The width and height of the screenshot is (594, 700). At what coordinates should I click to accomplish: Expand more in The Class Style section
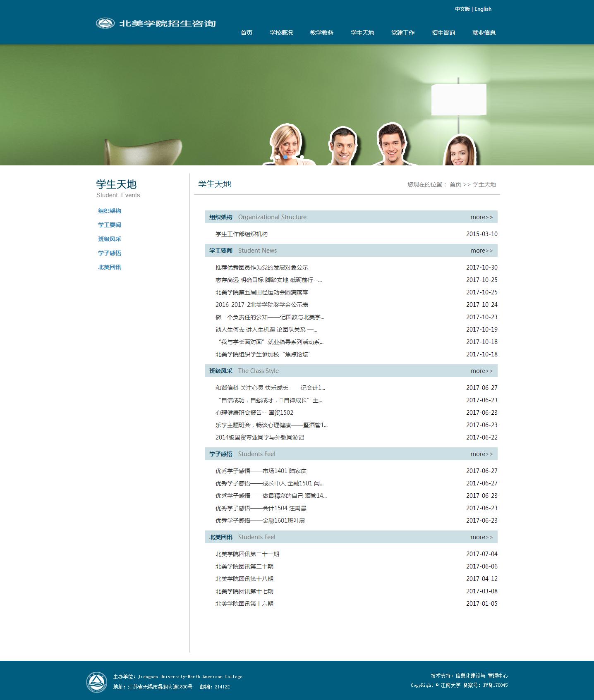481,371
